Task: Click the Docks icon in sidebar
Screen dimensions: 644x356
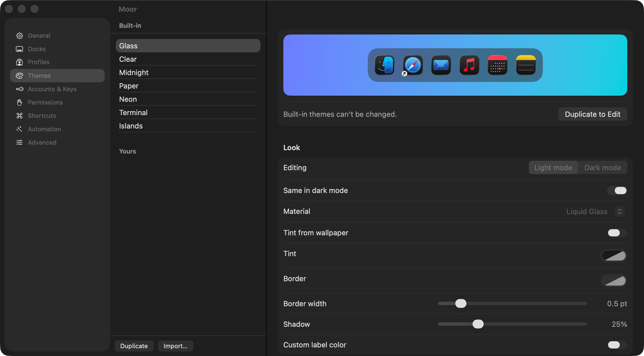Action: [19, 49]
